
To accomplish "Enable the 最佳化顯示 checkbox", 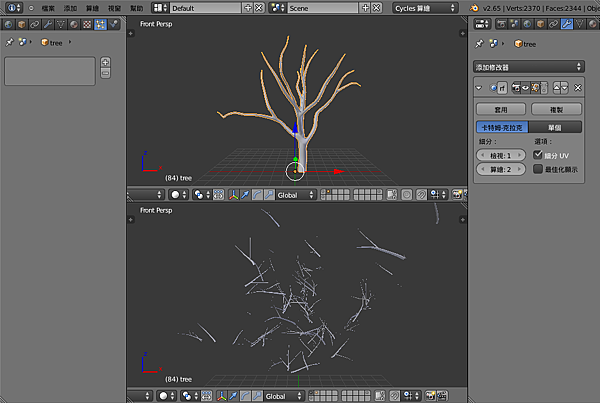I will coord(538,169).
